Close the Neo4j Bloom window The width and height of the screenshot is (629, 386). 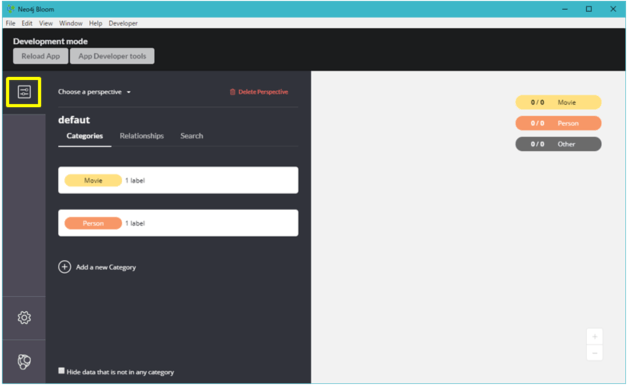pos(613,9)
